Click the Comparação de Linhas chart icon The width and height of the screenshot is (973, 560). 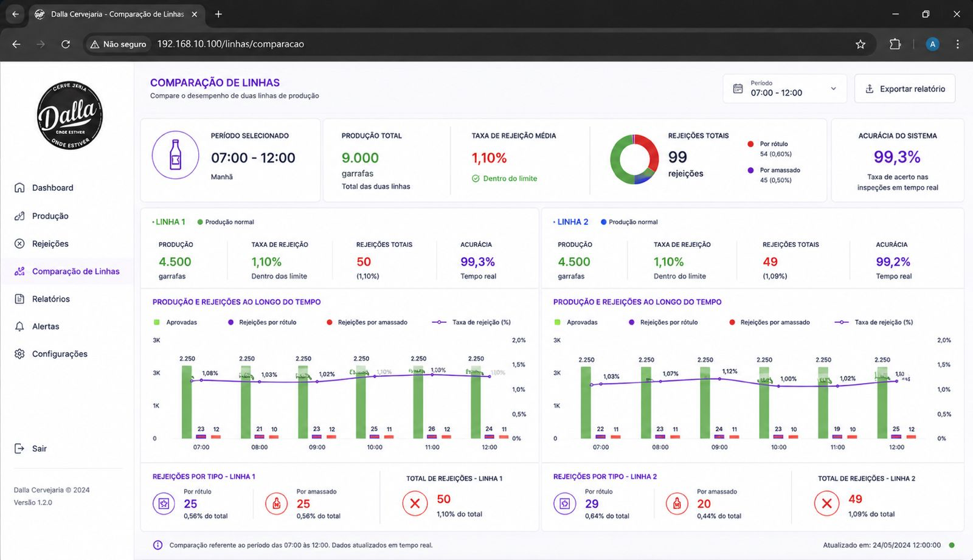[x=19, y=271]
